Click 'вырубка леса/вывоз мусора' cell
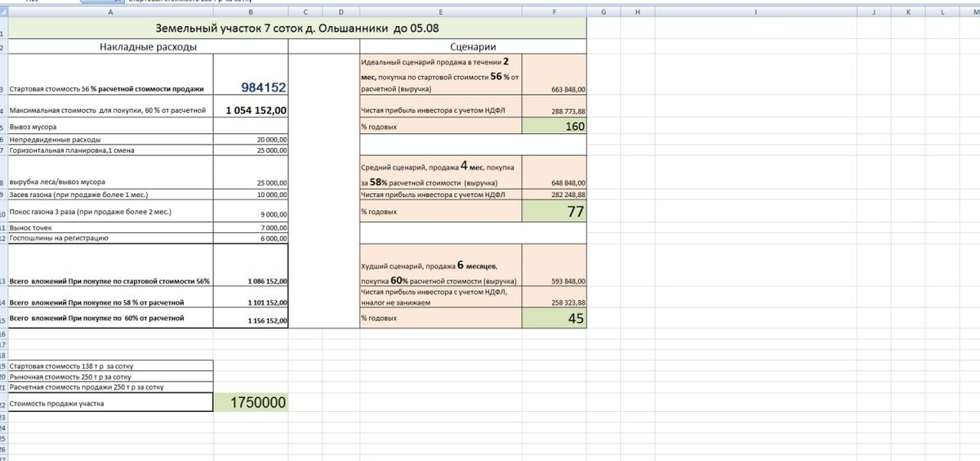Viewport: 980px width, 461px height. 110,172
